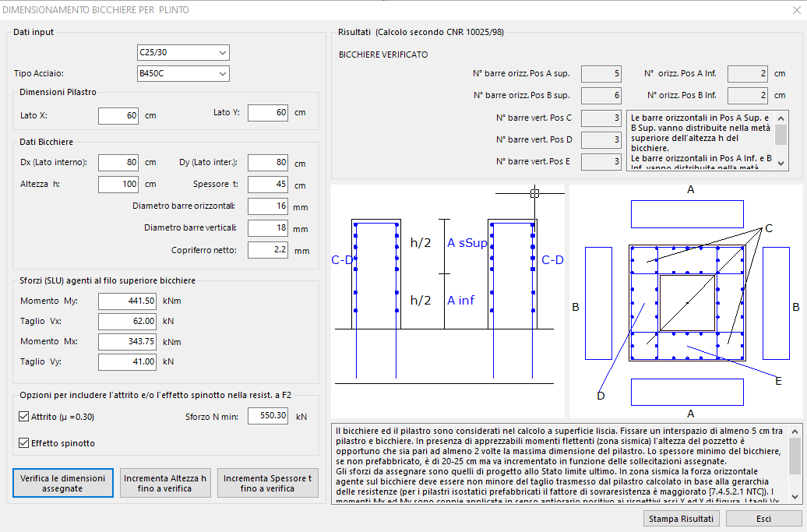Toggle the Effetto spinotto checkbox
This screenshot has height=532, width=807.
[23, 443]
